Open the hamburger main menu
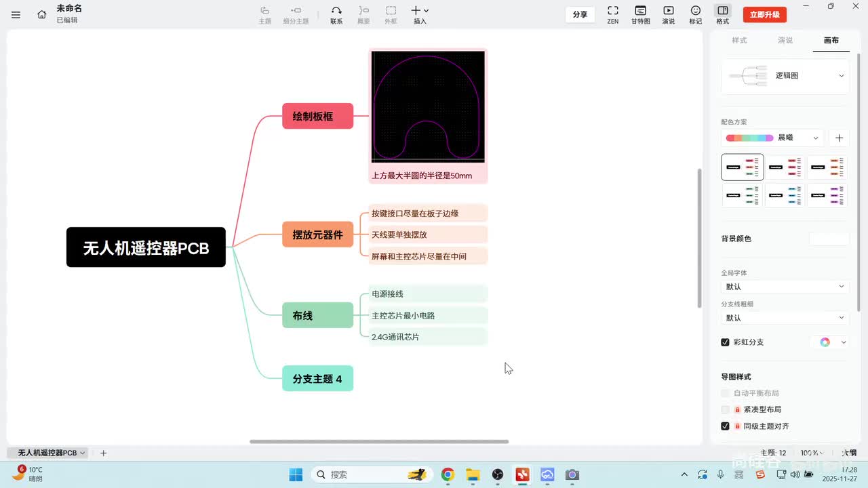The image size is (868, 488). click(x=16, y=14)
